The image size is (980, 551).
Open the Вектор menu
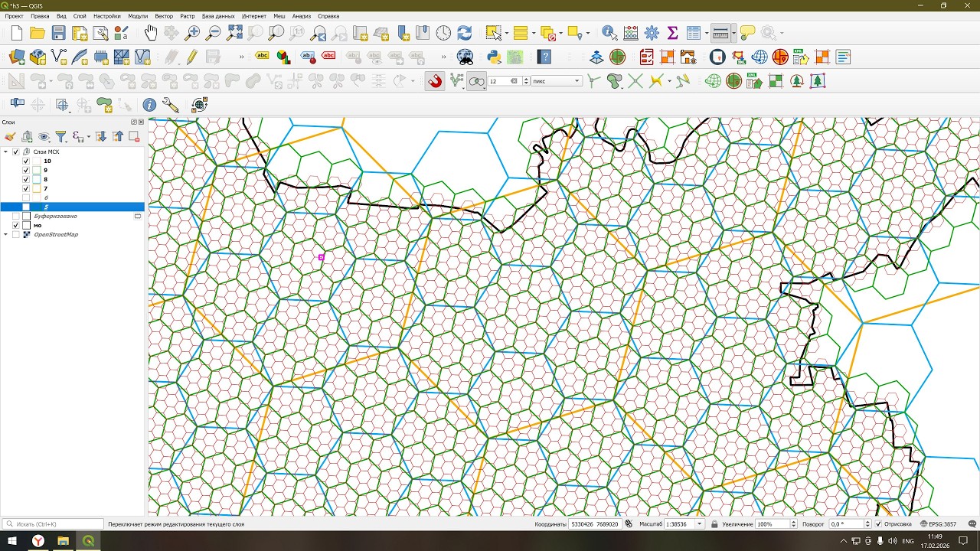[x=164, y=16]
